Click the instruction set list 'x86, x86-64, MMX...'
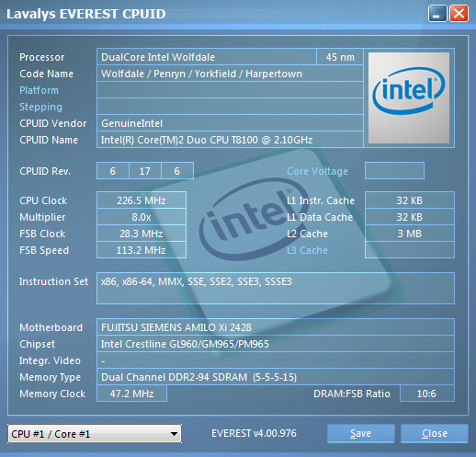This screenshot has width=476, height=457. coord(276,288)
